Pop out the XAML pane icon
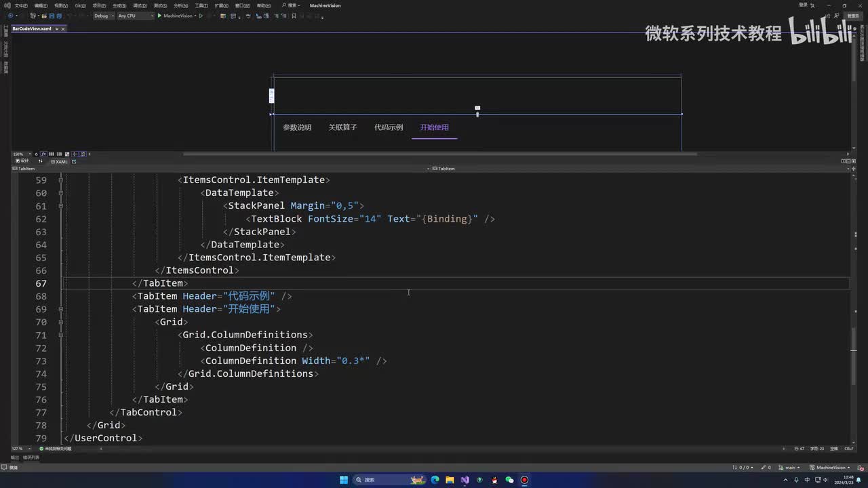Viewport: 868px width, 488px height. [74, 161]
